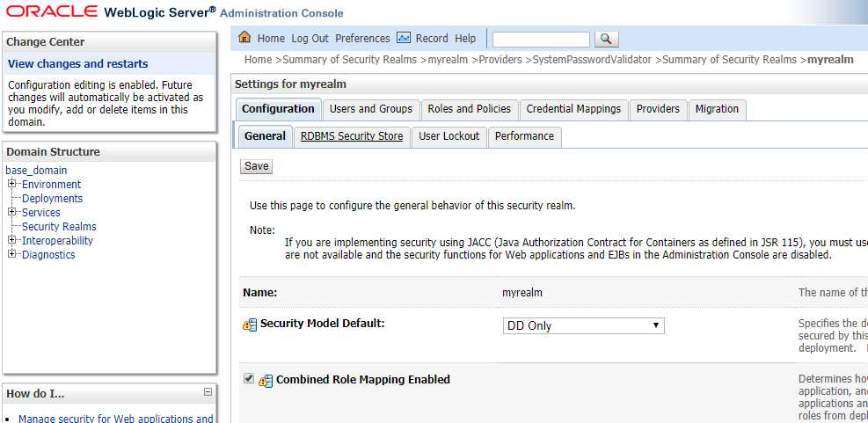The width and height of the screenshot is (868, 423).
Task: Select the User Lockout subtab
Action: pos(449,136)
